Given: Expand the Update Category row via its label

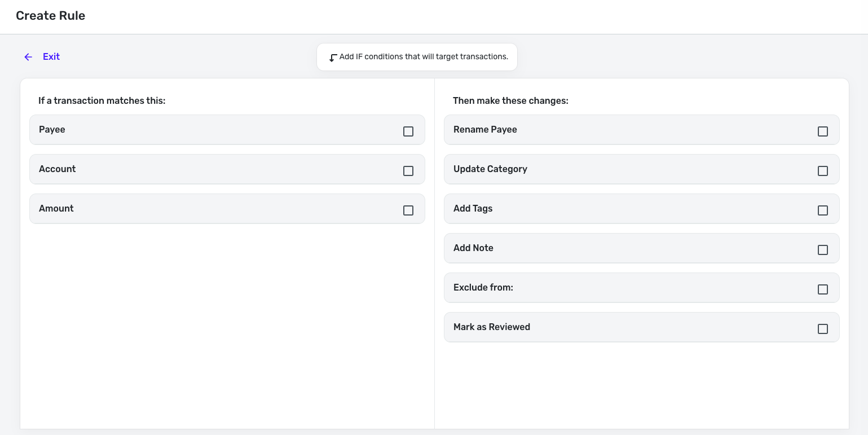Looking at the screenshot, I should pyautogui.click(x=490, y=169).
